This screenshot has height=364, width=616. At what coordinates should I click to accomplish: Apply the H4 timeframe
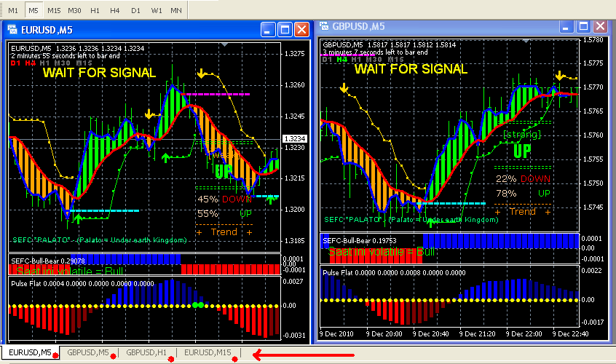115,11
